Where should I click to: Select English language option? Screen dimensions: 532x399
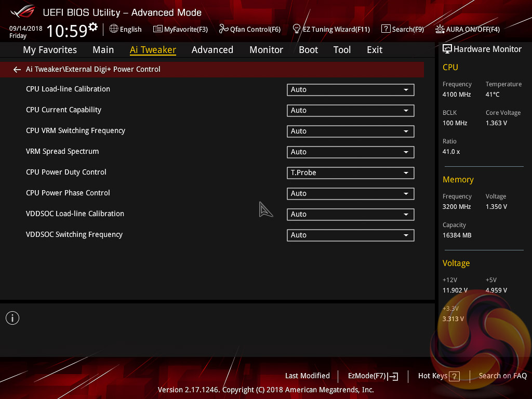coord(130,29)
